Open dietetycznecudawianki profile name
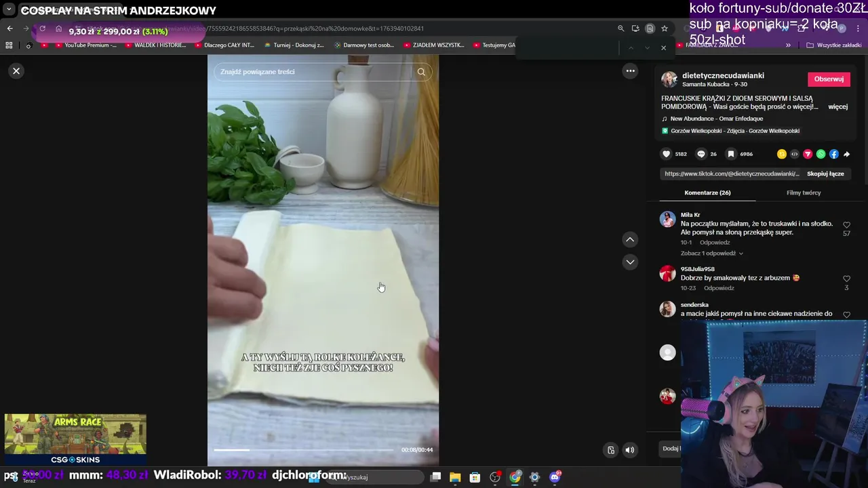Viewport: 868px width, 488px height. pyautogui.click(x=723, y=75)
